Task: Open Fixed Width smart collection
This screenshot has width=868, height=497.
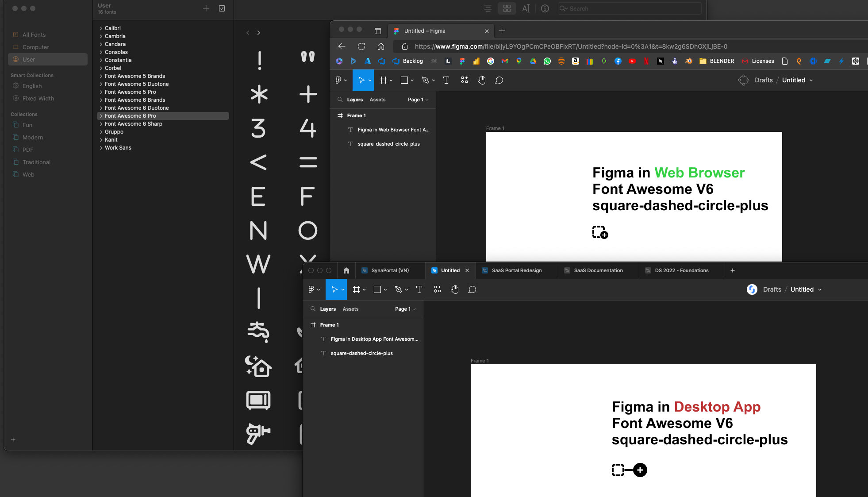Action: click(48, 98)
